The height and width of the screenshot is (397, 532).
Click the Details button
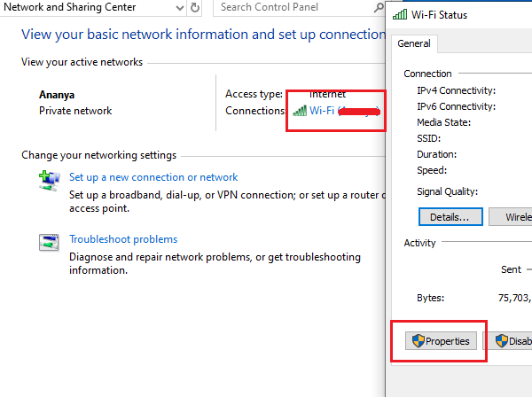coord(450,216)
